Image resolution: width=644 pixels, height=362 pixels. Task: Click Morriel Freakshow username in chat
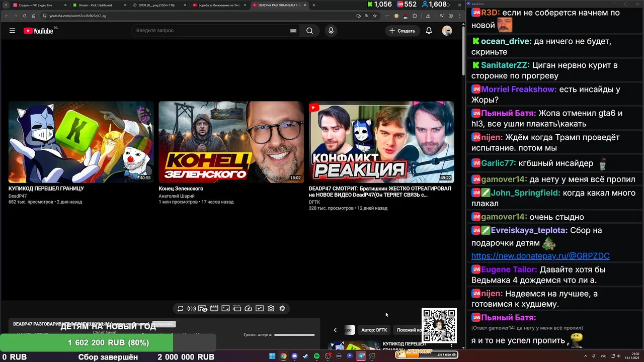tap(519, 89)
